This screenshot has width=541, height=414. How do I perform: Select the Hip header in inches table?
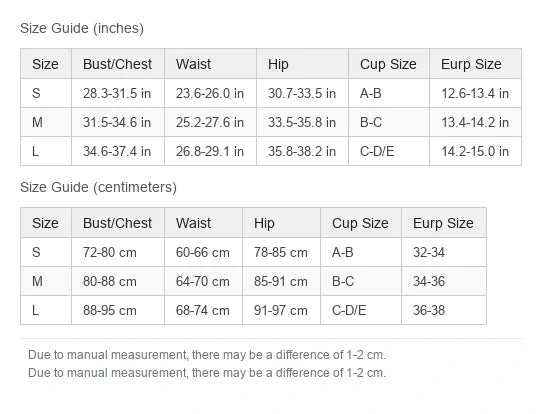tap(303, 64)
